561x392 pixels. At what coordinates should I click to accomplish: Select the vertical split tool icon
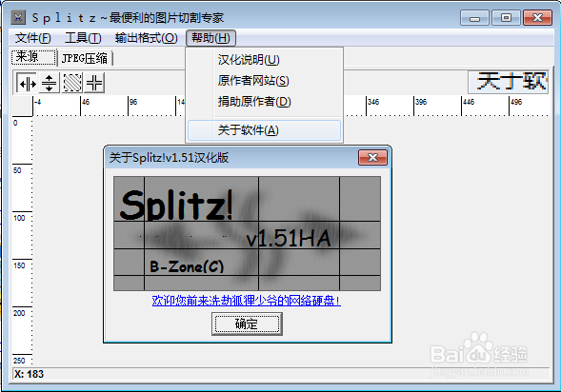point(27,83)
